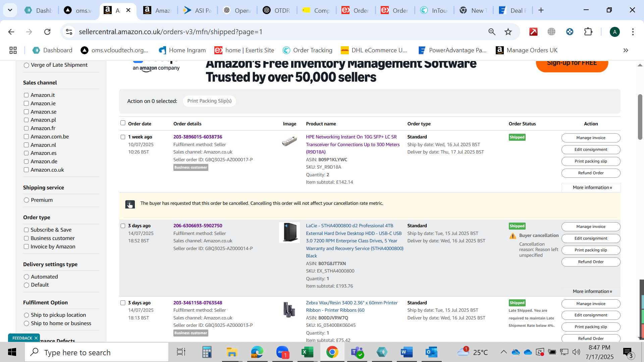Screen dimensions: 644x362
Task: Open the tab search dropdown arrow
Action: (10, 10)
